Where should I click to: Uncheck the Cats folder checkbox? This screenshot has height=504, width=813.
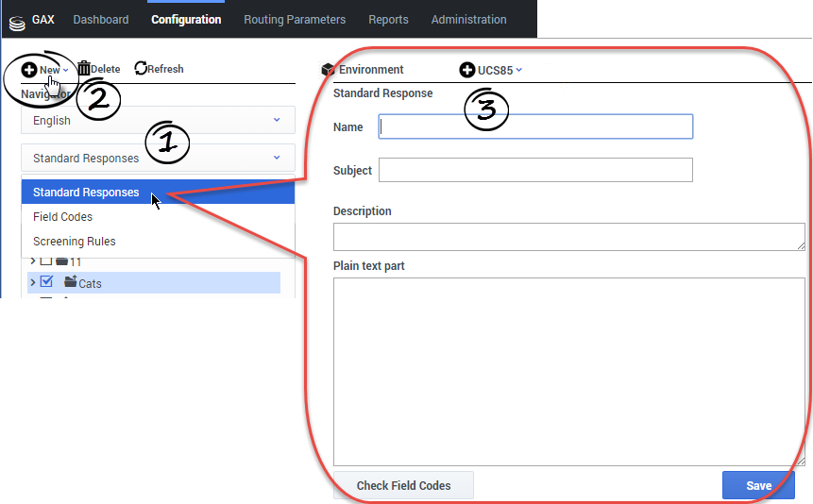coord(47,281)
